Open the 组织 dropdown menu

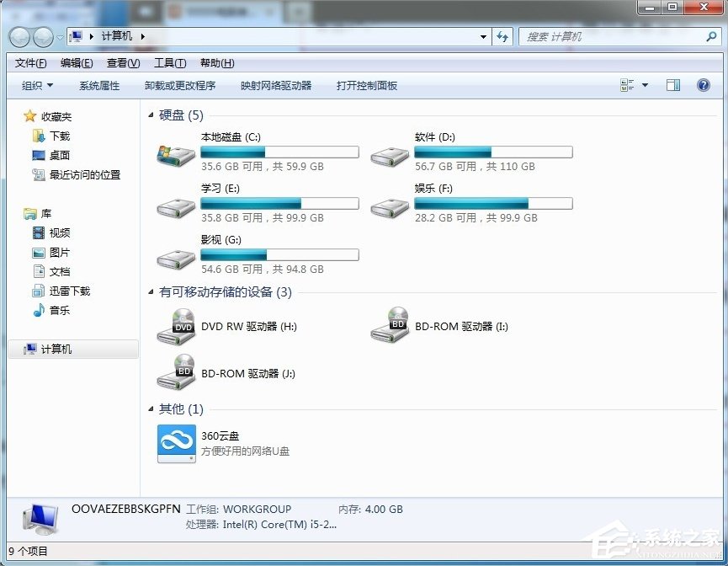click(37, 85)
